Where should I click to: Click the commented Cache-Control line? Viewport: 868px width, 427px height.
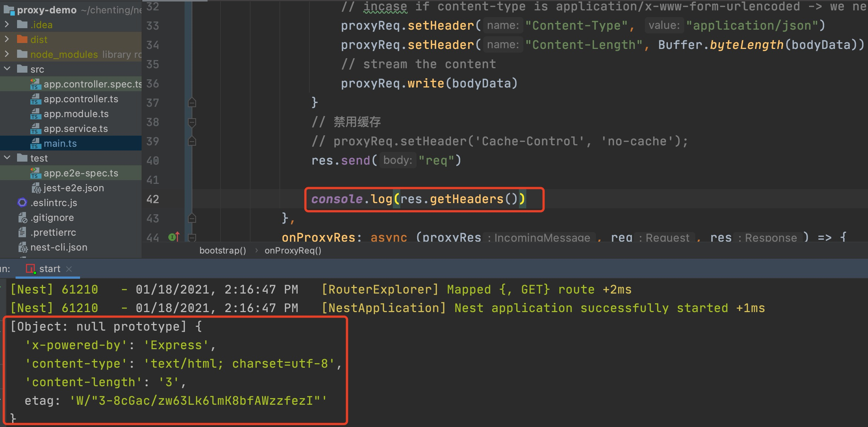click(500, 141)
